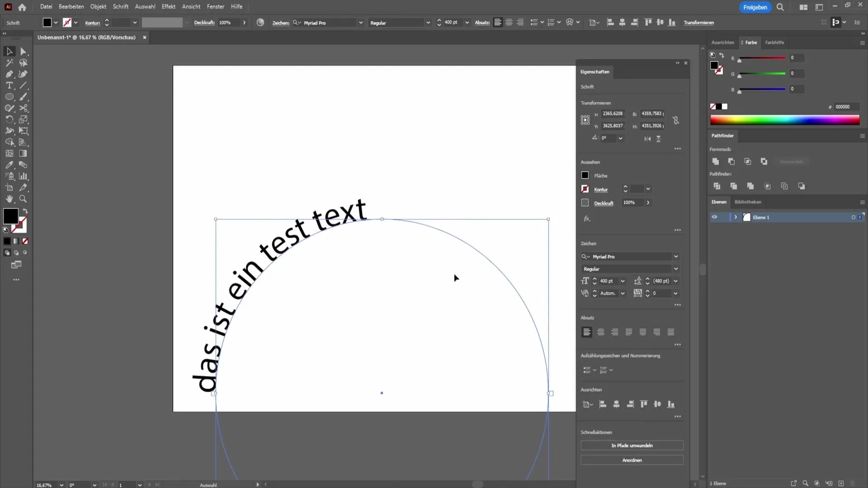Select the Direct Selection tool
This screenshot has width=868, height=488.
(x=24, y=52)
